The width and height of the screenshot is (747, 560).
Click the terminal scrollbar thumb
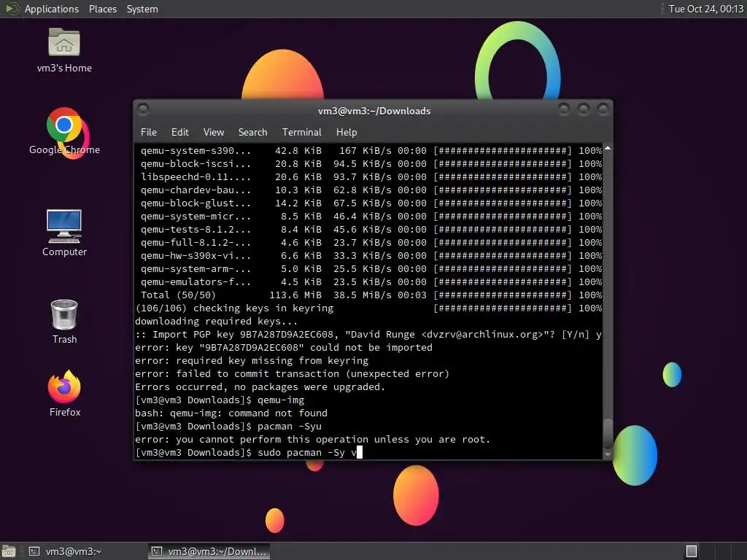click(608, 433)
